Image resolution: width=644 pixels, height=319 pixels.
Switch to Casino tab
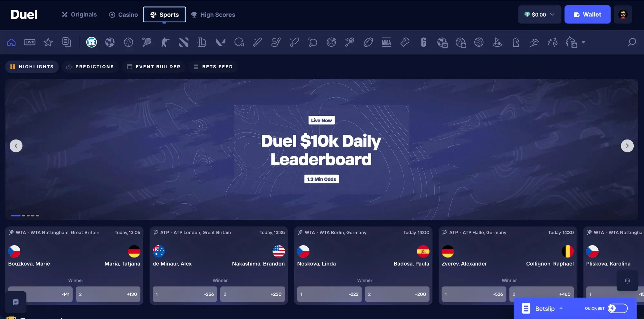coord(123,15)
